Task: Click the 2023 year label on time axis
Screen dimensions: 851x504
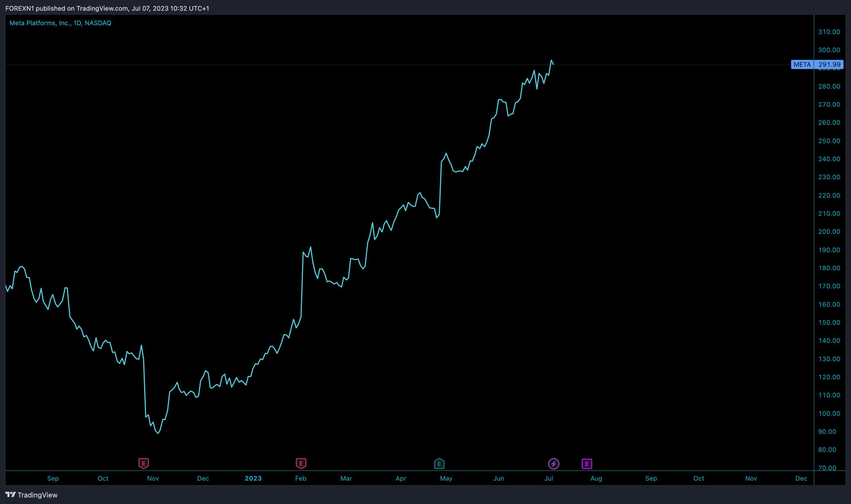Action: tap(253, 478)
